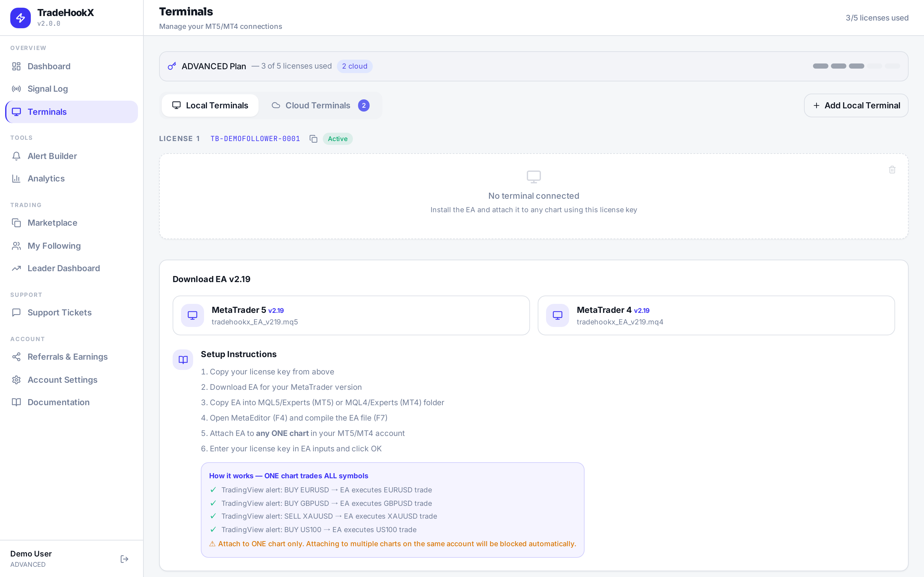Download the tradehookx_EA_v219.mq5 file
Image resolution: width=924 pixels, height=577 pixels.
pyautogui.click(x=351, y=315)
